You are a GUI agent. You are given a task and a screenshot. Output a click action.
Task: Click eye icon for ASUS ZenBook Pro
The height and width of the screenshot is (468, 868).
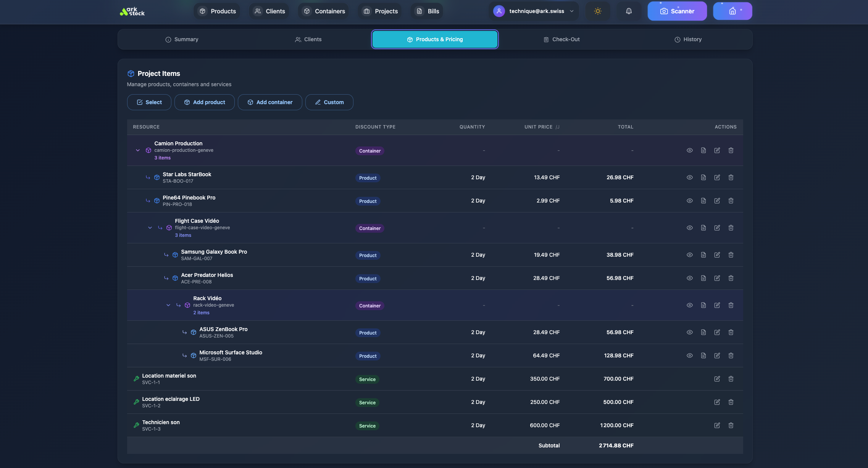689,332
